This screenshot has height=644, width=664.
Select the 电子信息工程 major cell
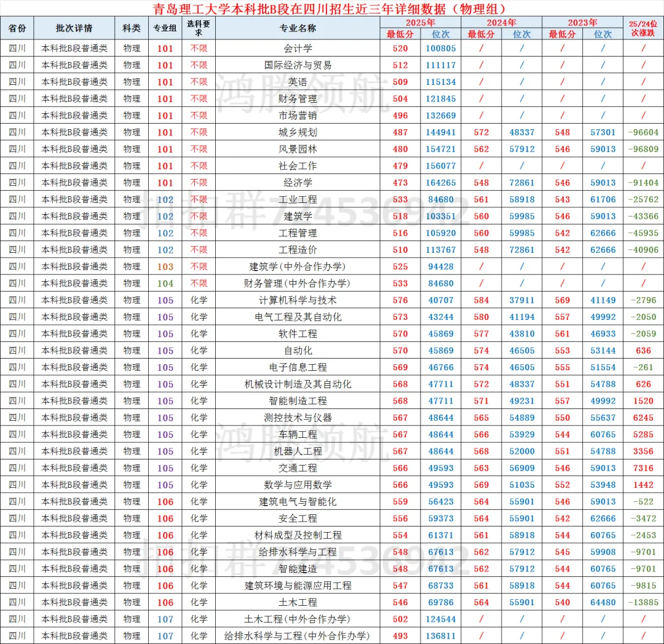tap(298, 367)
